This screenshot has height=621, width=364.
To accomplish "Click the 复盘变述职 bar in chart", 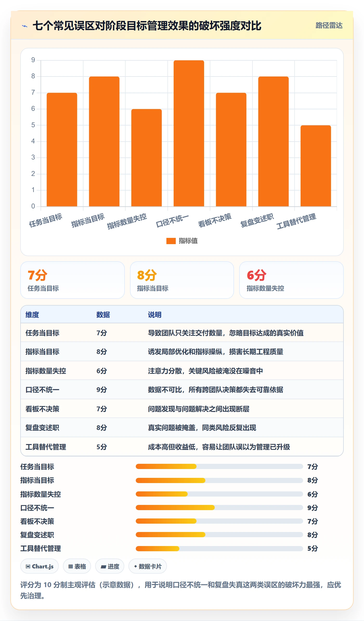I will (274, 142).
